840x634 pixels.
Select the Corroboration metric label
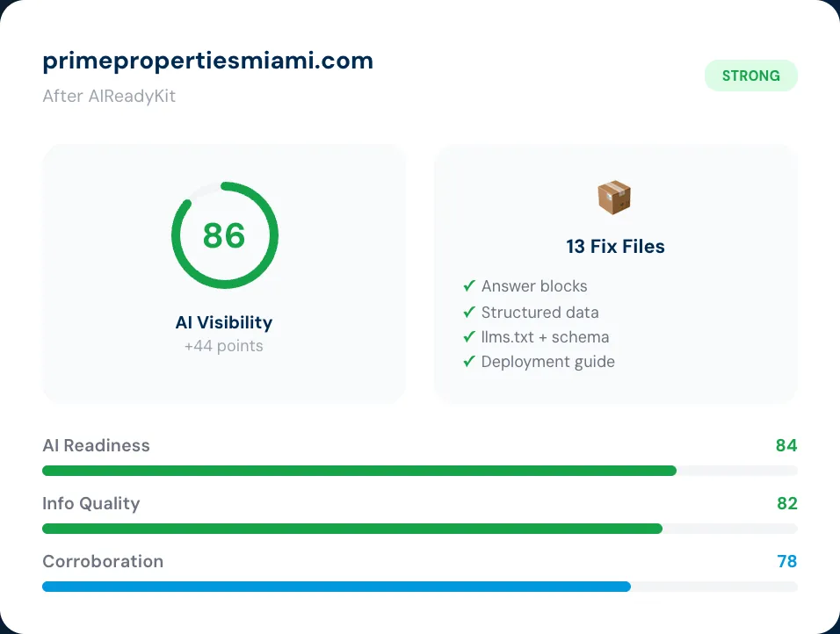[103, 561]
